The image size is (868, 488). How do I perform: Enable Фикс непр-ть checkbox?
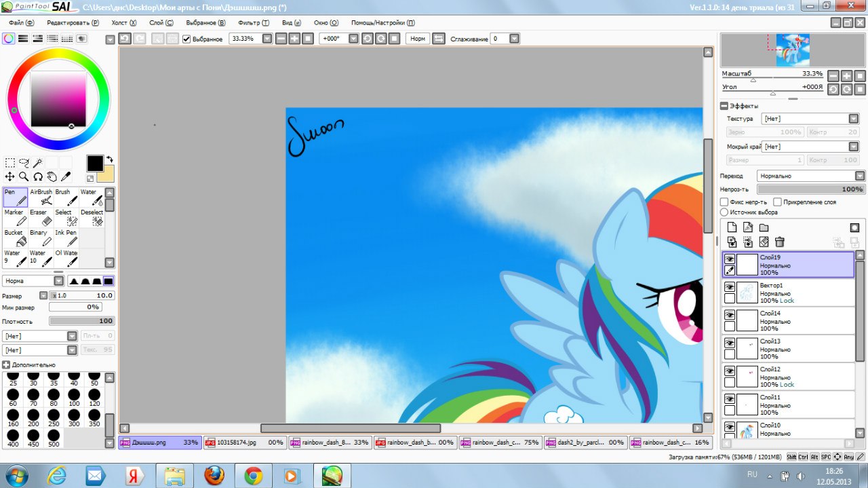[725, 202]
